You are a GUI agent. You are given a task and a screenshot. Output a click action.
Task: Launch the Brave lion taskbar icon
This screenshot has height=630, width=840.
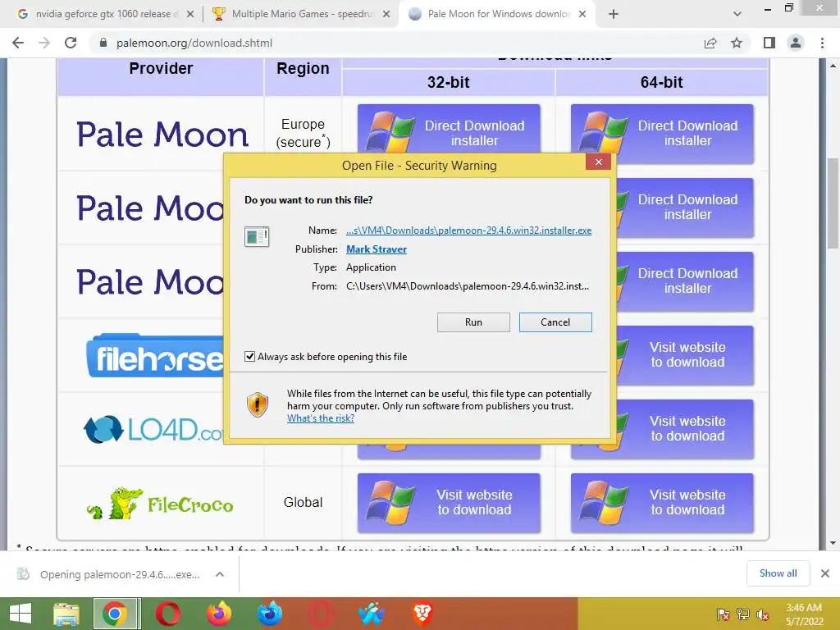[x=422, y=614]
